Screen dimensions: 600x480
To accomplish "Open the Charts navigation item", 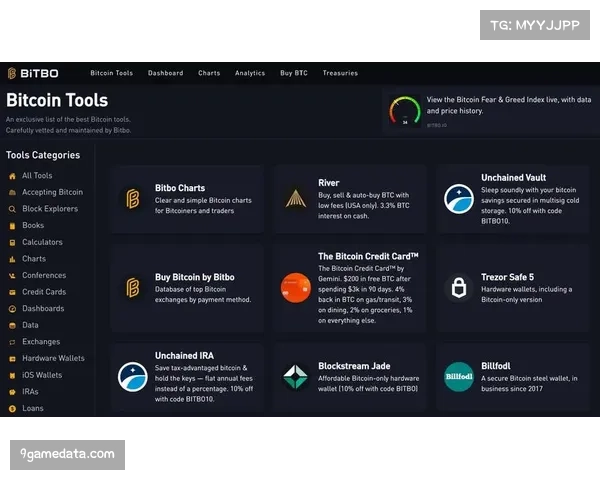I will (209, 73).
